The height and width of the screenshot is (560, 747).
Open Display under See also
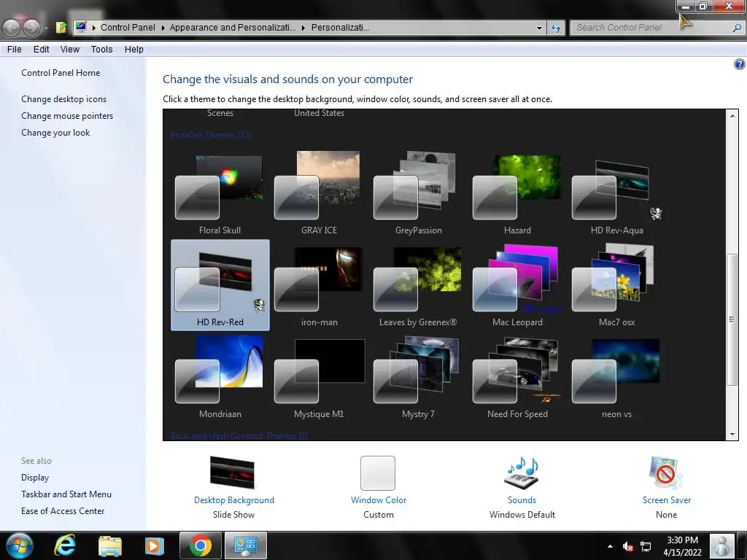(35, 477)
